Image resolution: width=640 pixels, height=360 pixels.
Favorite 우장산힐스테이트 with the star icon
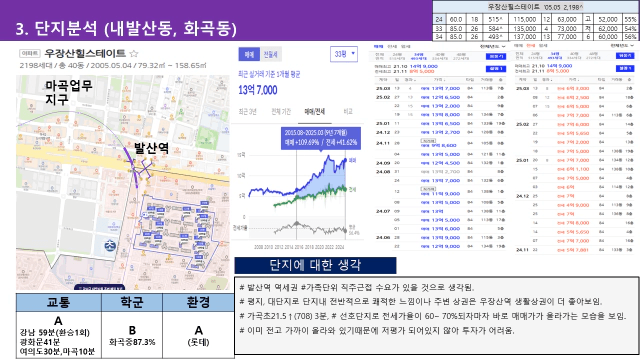pyautogui.click(x=134, y=53)
